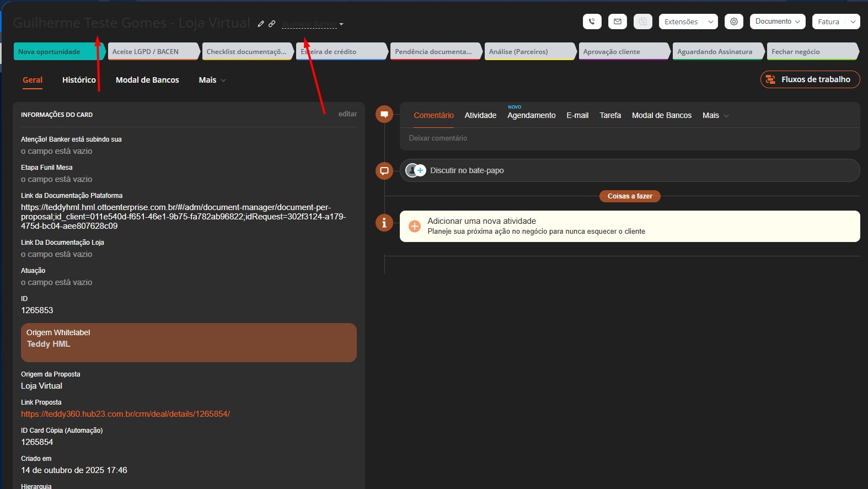Viewport: 868px width, 489px height.
Task: Select the Agendamento tab in the timeline
Action: pos(531,115)
